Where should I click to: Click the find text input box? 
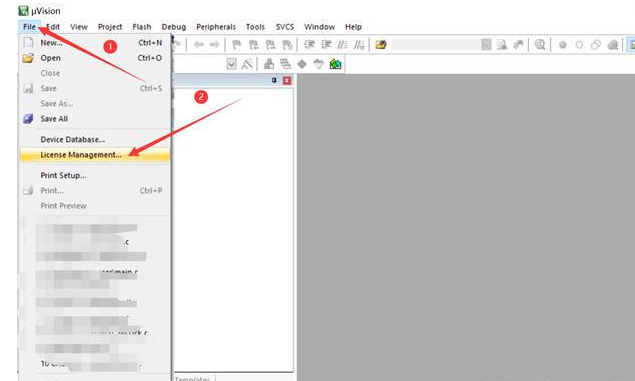click(436, 45)
